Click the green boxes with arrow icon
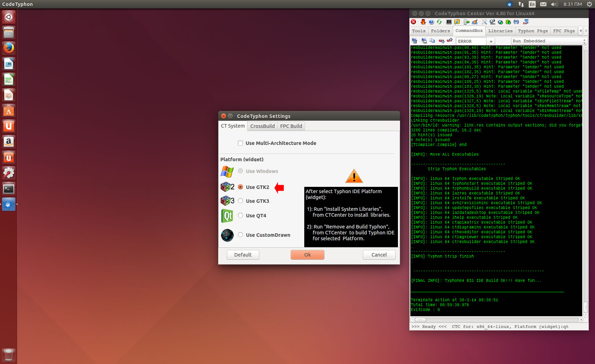Viewport: 595px width, 364px height. click(x=508, y=22)
